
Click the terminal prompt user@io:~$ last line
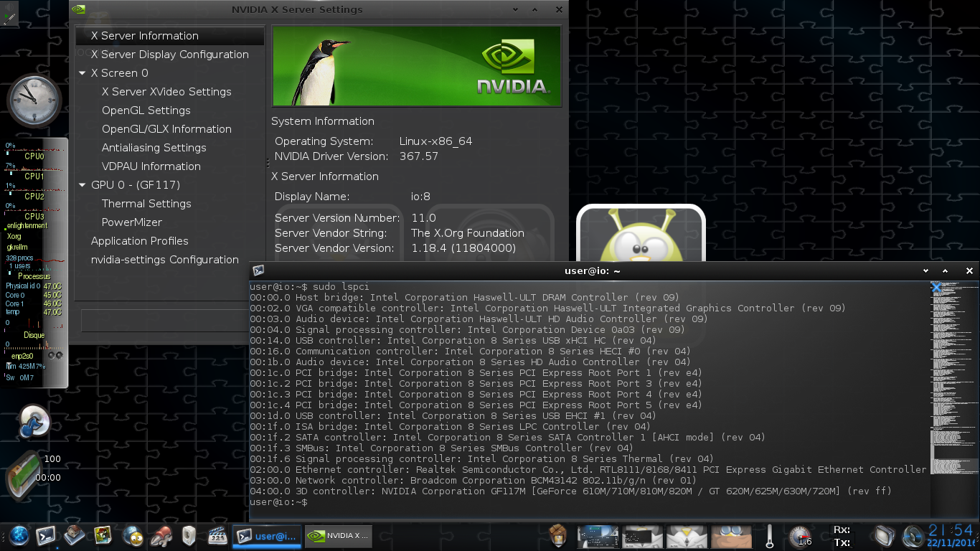(x=278, y=502)
